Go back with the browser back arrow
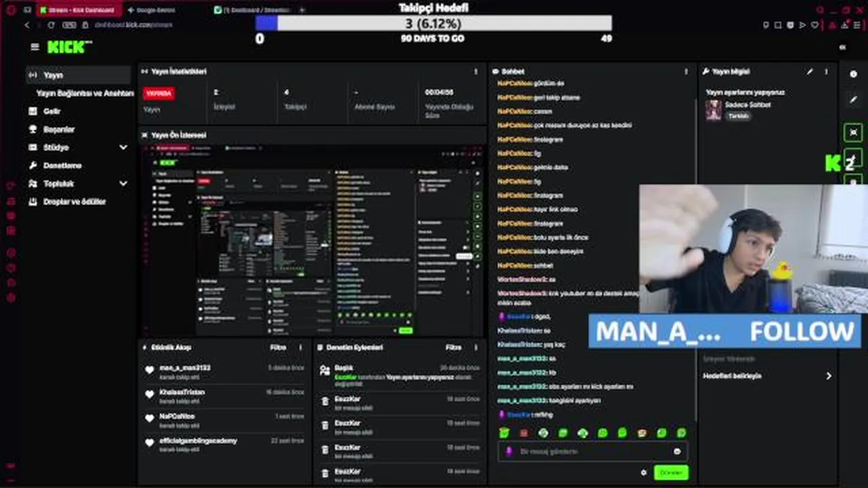The image size is (868, 488). point(27,25)
